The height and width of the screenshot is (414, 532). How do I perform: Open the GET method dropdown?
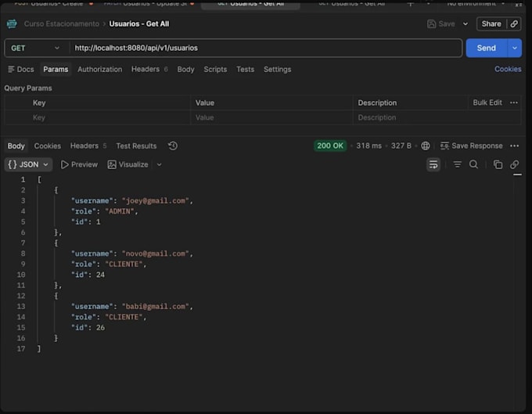(35, 49)
